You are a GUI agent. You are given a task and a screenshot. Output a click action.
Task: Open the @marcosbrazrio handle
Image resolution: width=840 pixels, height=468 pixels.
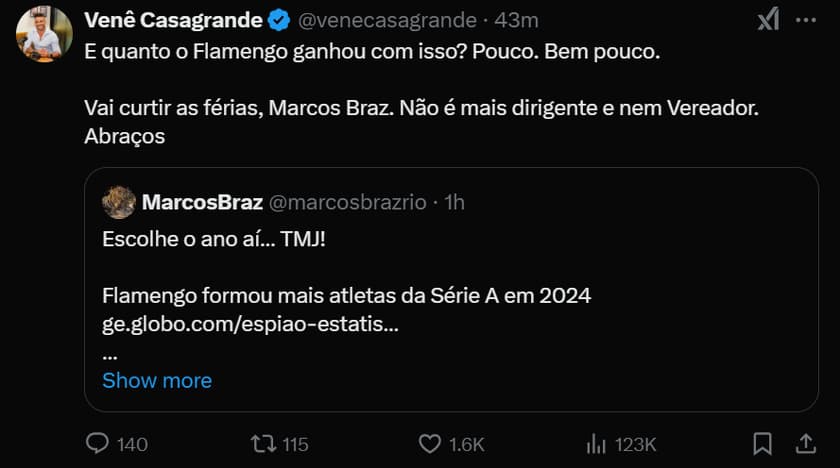[348, 202]
